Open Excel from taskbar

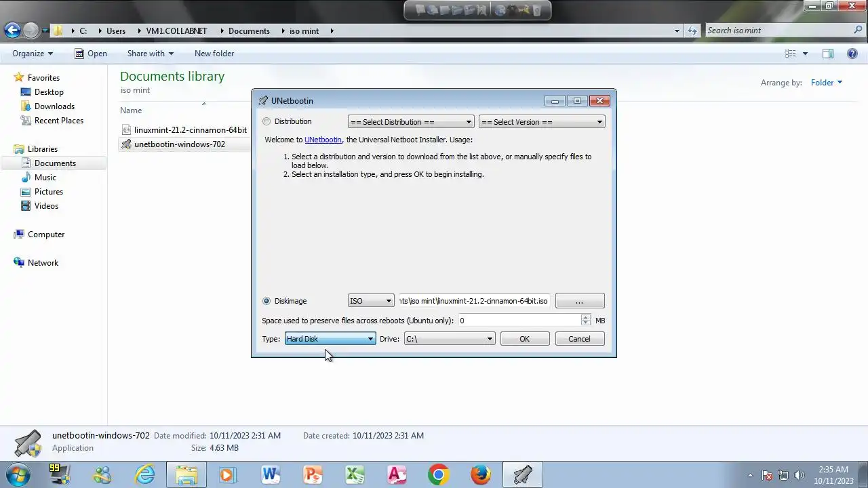(x=355, y=474)
